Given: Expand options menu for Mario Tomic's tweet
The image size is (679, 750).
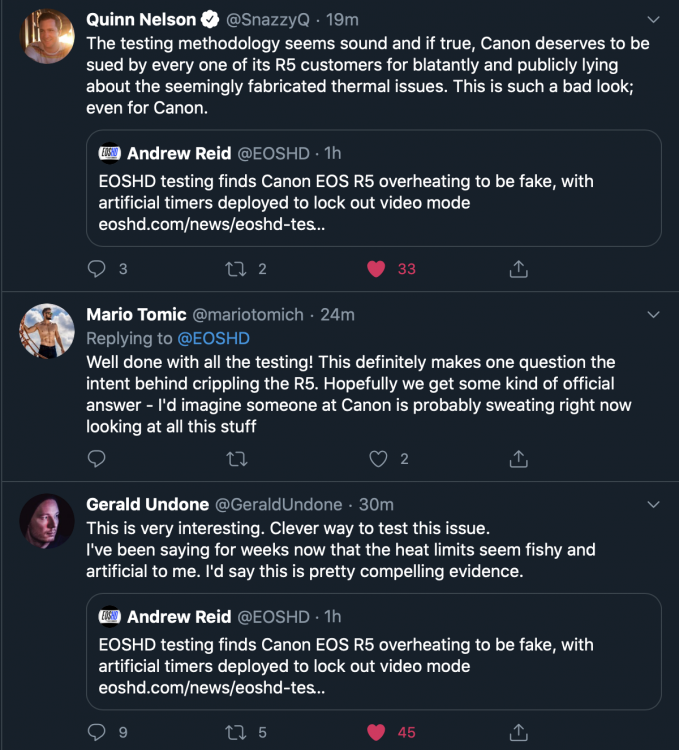Looking at the screenshot, I should pos(653,315).
